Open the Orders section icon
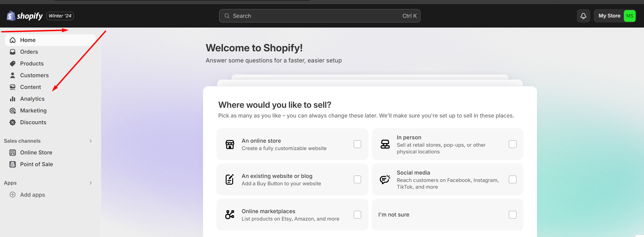 (12, 52)
